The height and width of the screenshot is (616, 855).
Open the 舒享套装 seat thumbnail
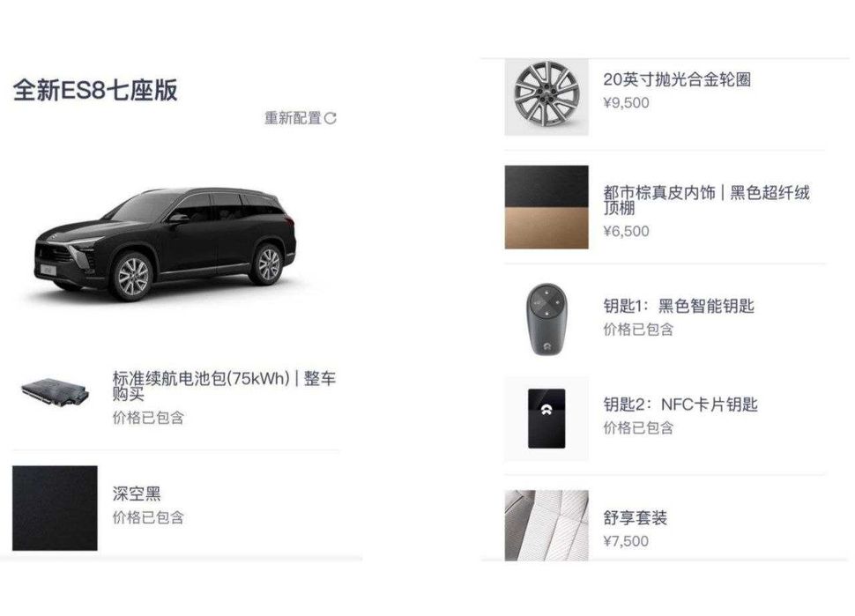click(x=546, y=525)
